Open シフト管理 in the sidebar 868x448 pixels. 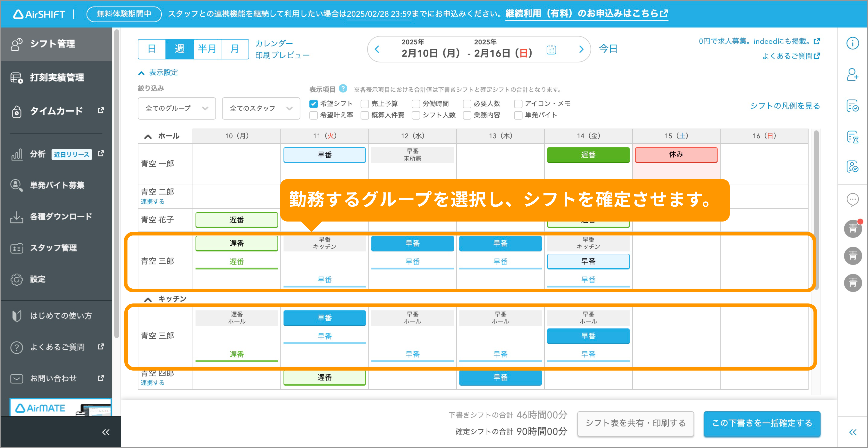click(x=56, y=44)
